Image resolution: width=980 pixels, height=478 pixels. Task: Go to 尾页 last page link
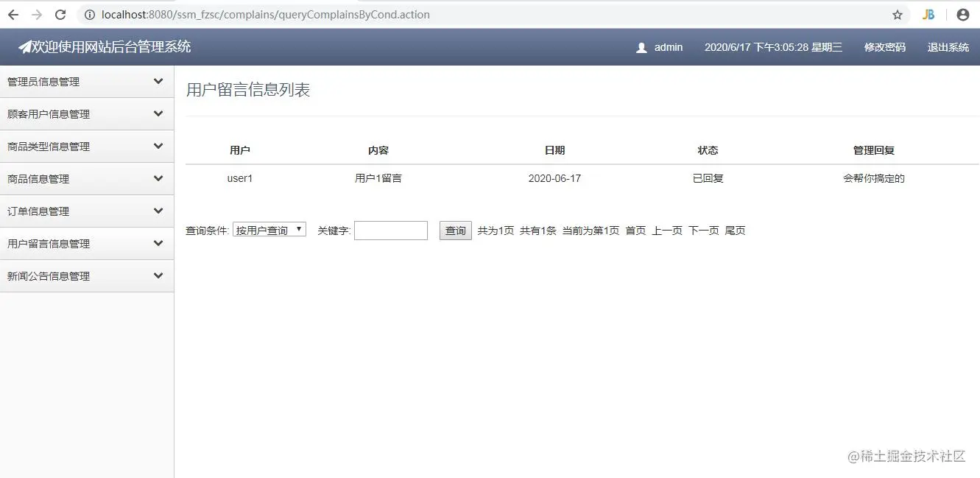coord(735,231)
